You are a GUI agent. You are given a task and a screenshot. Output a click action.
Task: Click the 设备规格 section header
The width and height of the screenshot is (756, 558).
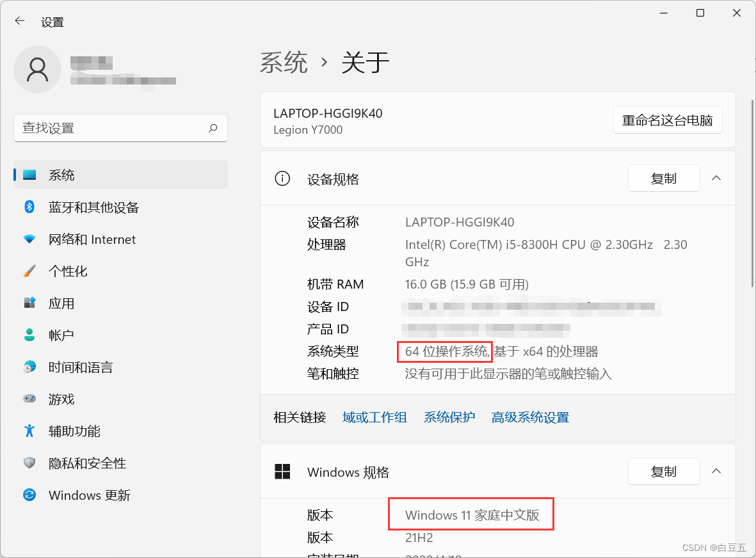point(498,179)
